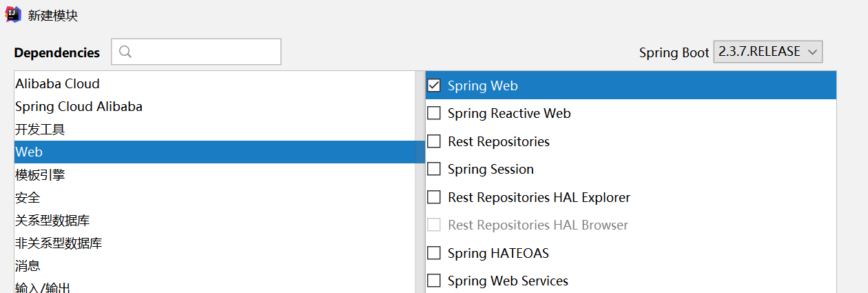Check the Spring HATEOAS checkbox
This screenshot has height=293, width=868.
click(x=434, y=253)
